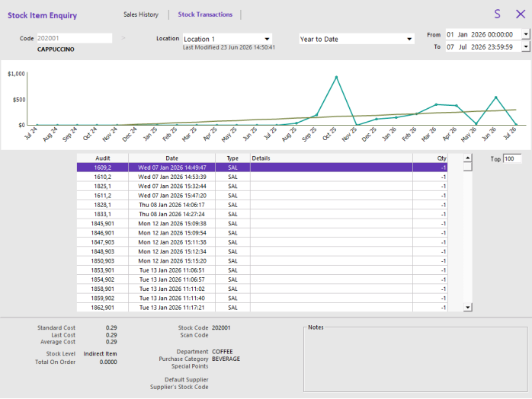Select transaction row 1858,901

(262, 289)
